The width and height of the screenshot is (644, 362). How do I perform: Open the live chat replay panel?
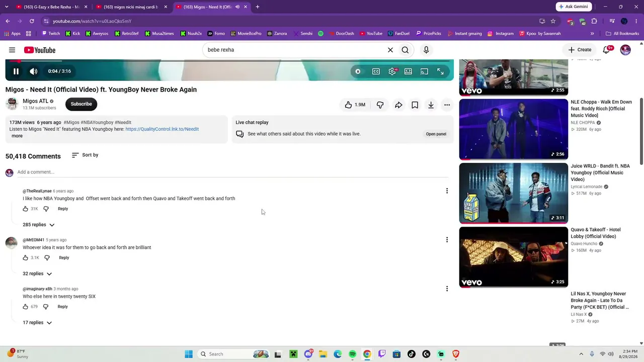(x=436, y=134)
